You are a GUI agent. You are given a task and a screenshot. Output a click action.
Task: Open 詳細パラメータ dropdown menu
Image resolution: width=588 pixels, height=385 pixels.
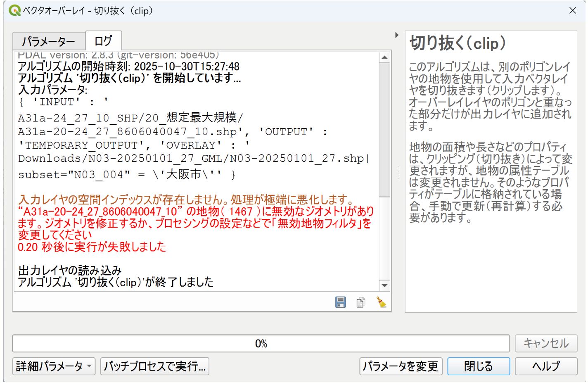point(54,366)
